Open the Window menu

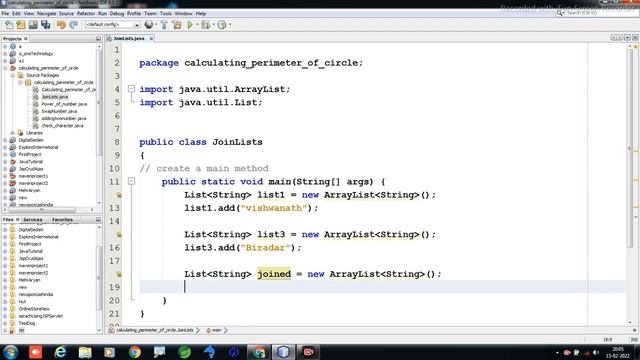coord(183,13)
